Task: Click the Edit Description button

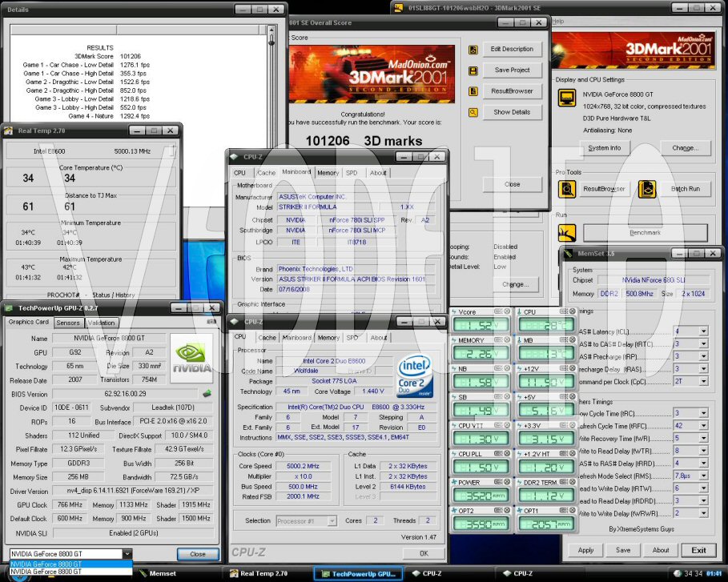Action: pyautogui.click(x=512, y=49)
